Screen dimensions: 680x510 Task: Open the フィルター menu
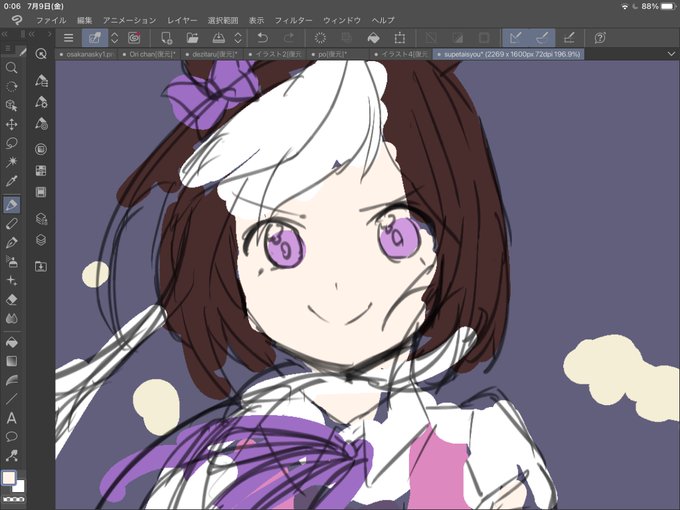(293, 20)
